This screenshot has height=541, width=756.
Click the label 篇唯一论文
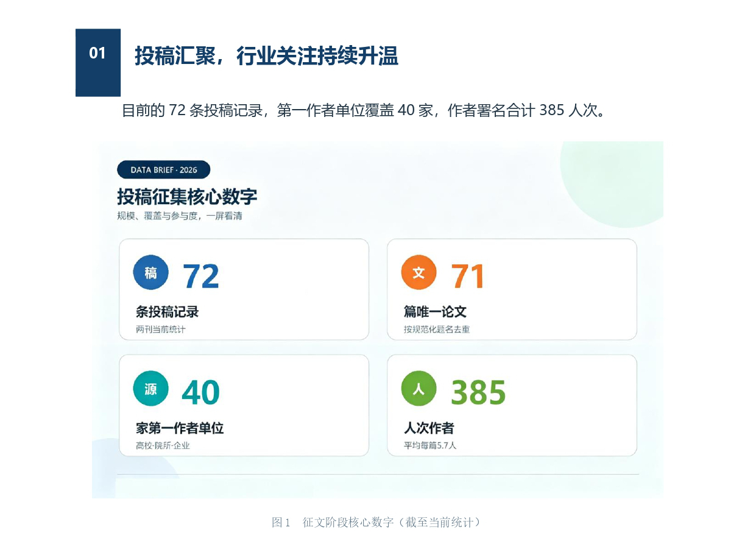click(436, 312)
